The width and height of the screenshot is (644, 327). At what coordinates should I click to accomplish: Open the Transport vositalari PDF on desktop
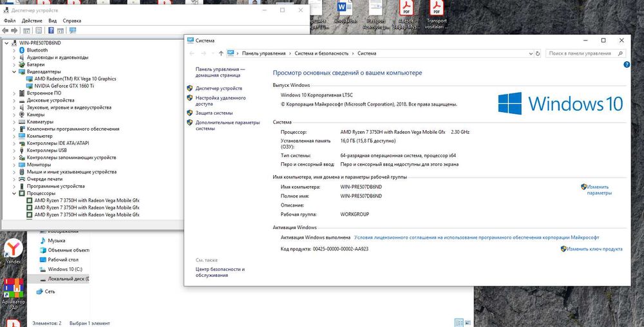[x=437, y=14]
